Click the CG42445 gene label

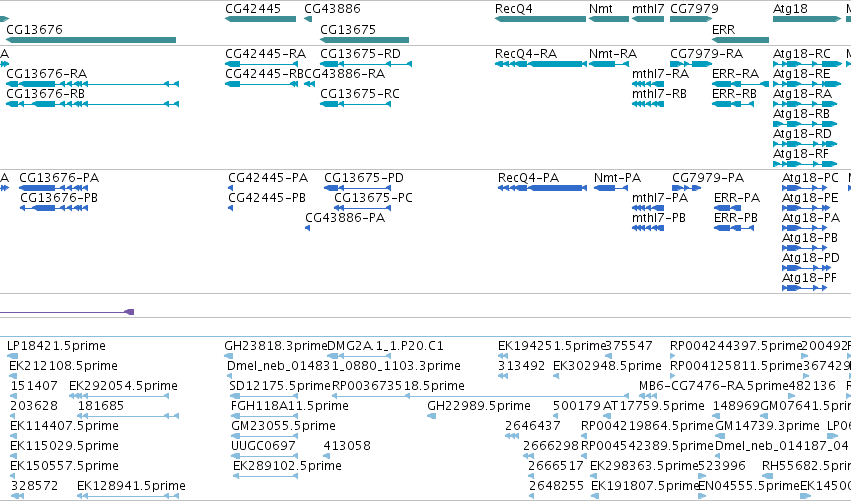point(253,9)
